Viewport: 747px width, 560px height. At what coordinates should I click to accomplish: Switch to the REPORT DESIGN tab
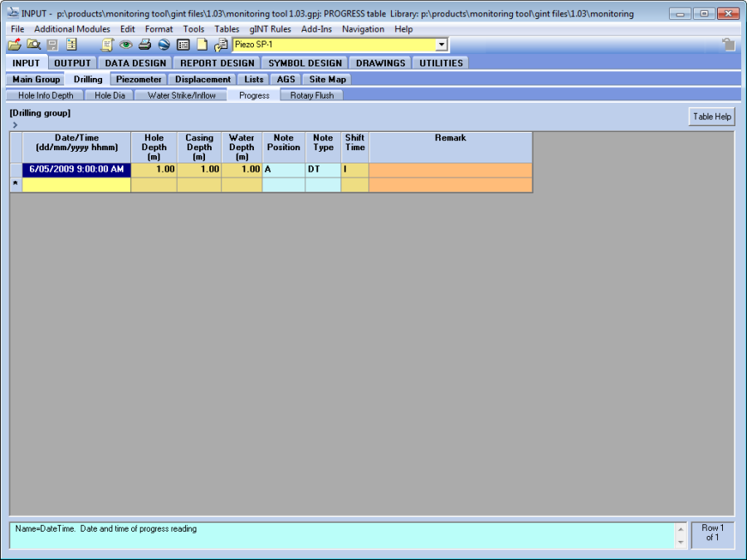pos(217,63)
